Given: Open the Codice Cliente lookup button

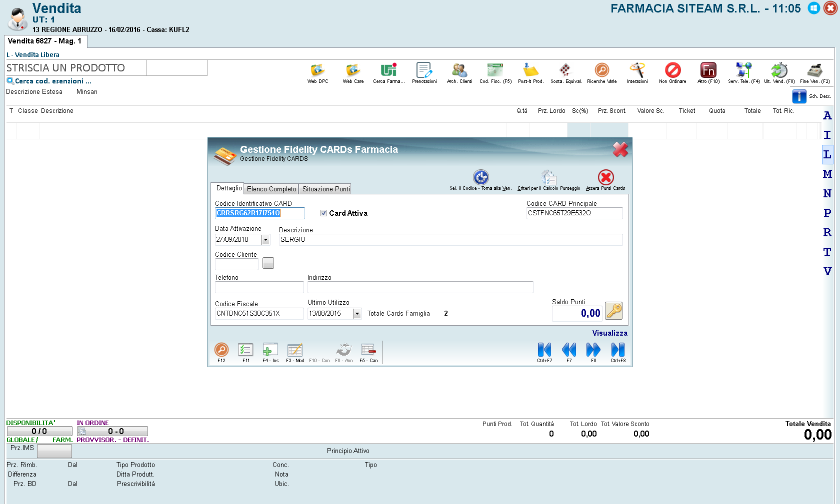Looking at the screenshot, I should [x=268, y=263].
